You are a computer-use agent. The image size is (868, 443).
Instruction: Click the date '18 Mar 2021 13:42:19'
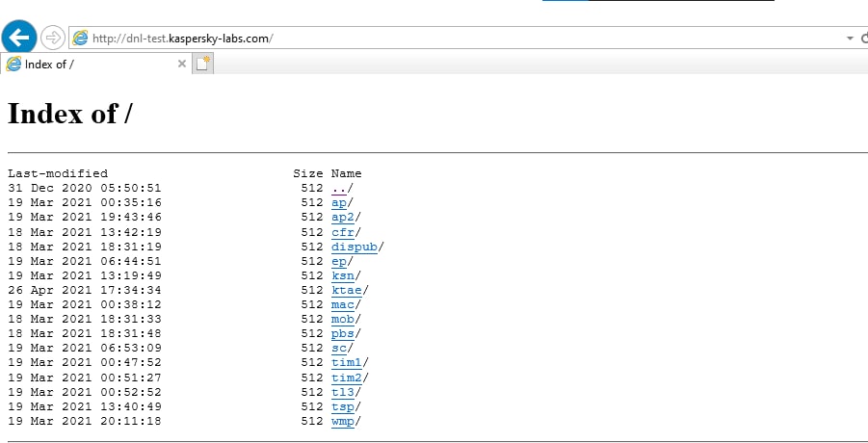(x=85, y=232)
